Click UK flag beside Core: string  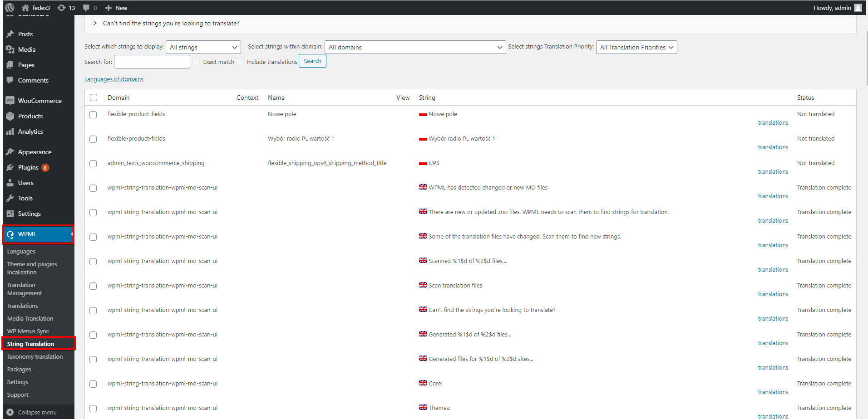click(423, 383)
